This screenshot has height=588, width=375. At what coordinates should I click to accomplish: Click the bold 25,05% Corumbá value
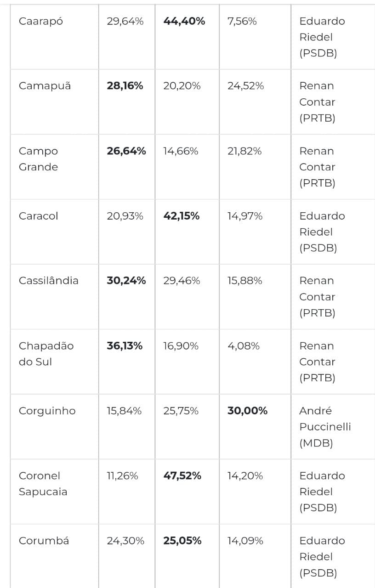pyautogui.click(x=182, y=541)
